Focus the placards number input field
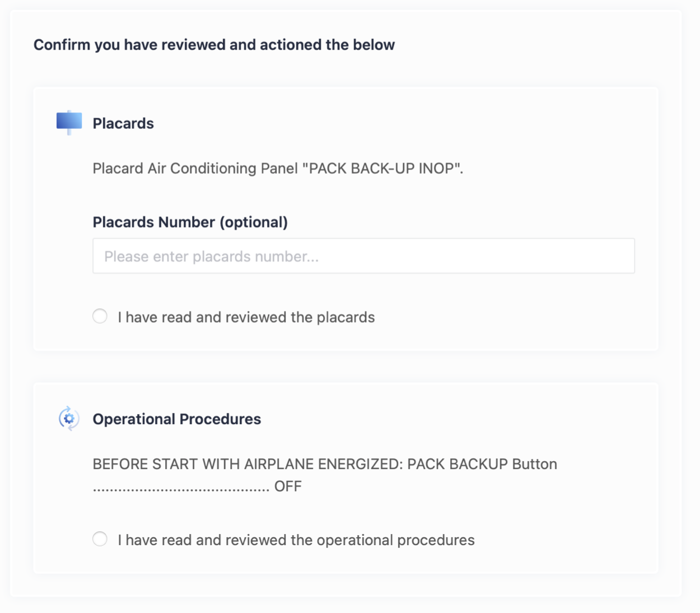The image size is (700, 613). 363,256
